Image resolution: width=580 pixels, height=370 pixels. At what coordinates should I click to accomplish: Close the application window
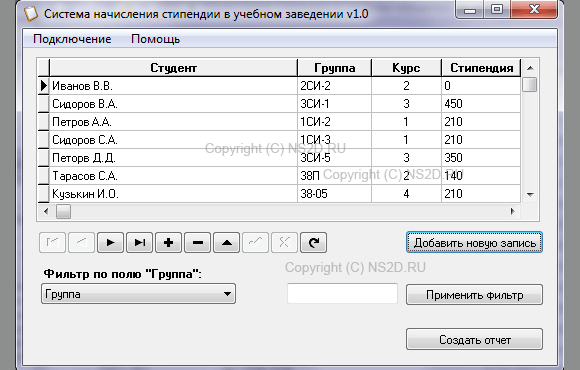(x=534, y=9)
